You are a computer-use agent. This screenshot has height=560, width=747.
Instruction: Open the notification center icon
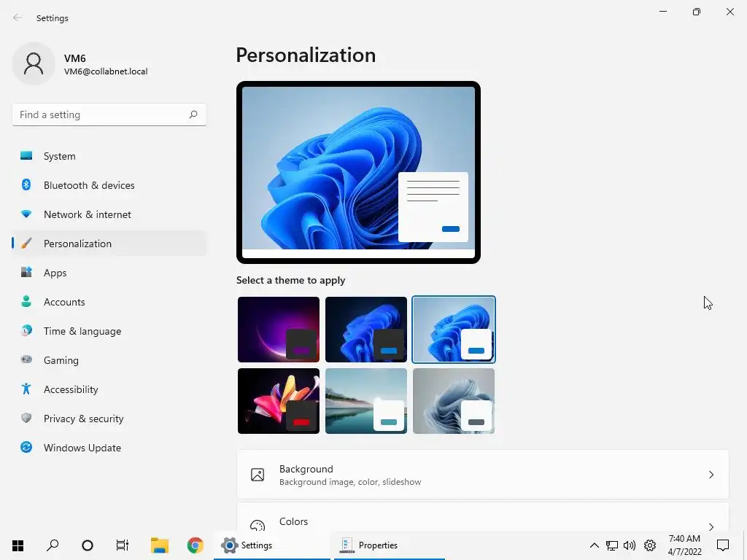point(723,545)
